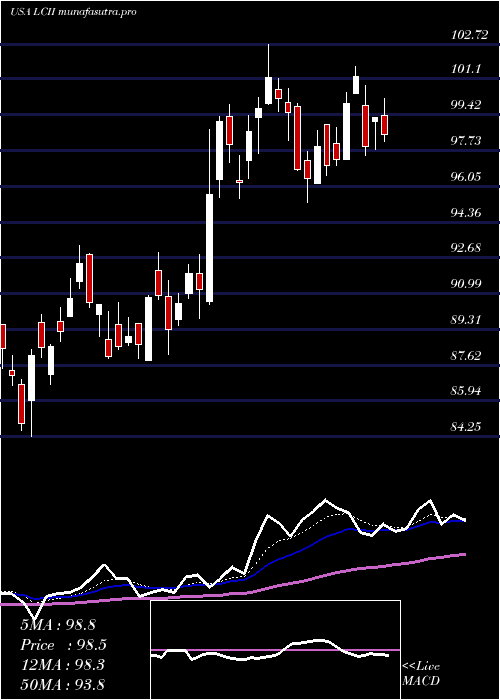Click the '50MA : 93.8' reading
Screen dimensions: 500x700
(62, 684)
